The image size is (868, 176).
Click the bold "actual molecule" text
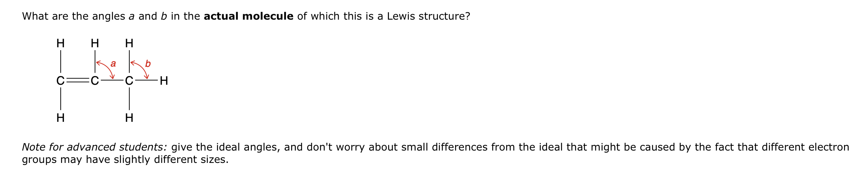[x=248, y=16]
